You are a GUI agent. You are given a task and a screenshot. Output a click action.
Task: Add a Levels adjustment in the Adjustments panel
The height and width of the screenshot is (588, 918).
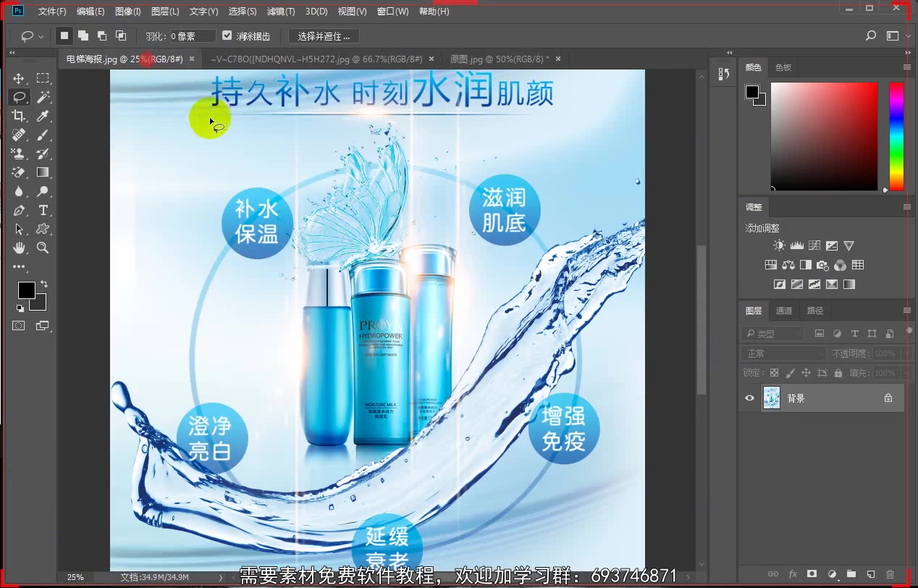pyautogui.click(x=796, y=245)
